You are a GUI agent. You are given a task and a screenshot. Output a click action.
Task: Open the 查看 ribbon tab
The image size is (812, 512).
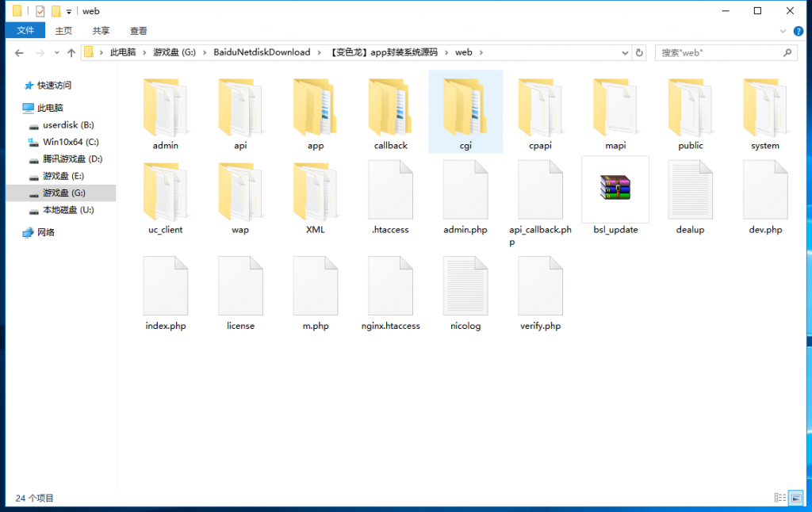pyautogui.click(x=139, y=31)
